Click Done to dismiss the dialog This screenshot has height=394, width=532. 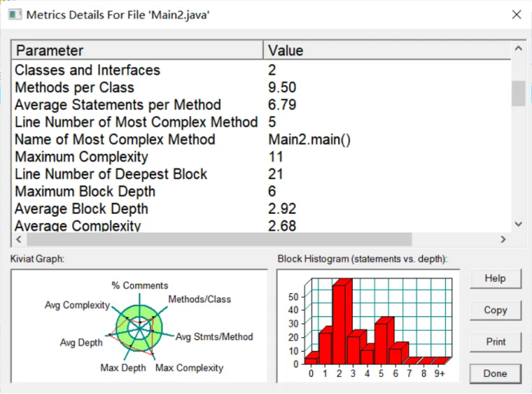tap(495, 374)
